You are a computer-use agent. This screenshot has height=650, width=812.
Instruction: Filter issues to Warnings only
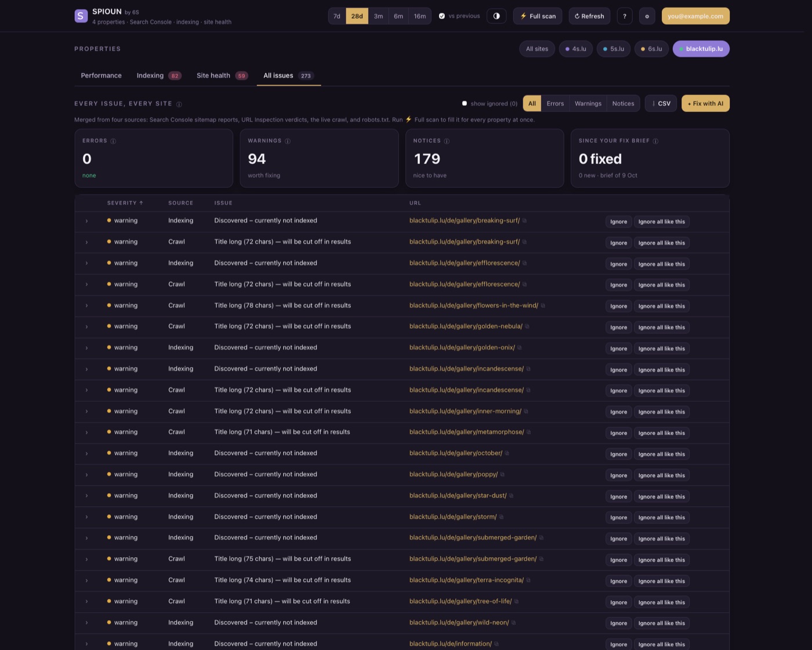click(588, 103)
